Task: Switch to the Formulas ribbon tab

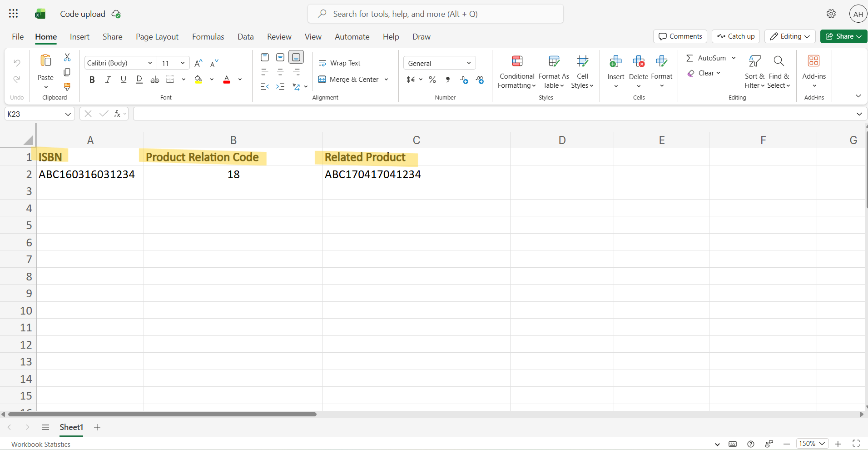Action: point(208,37)
